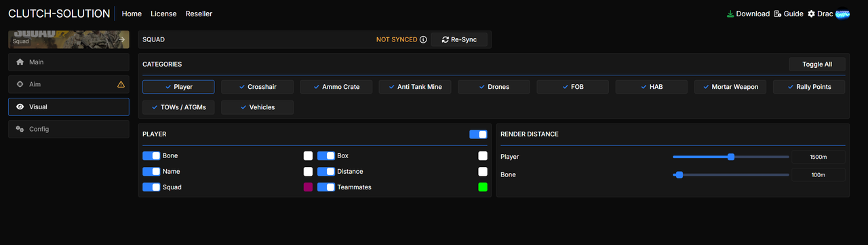Open the License nav link
Screen dimensions: 868x245
coord(163,14)
